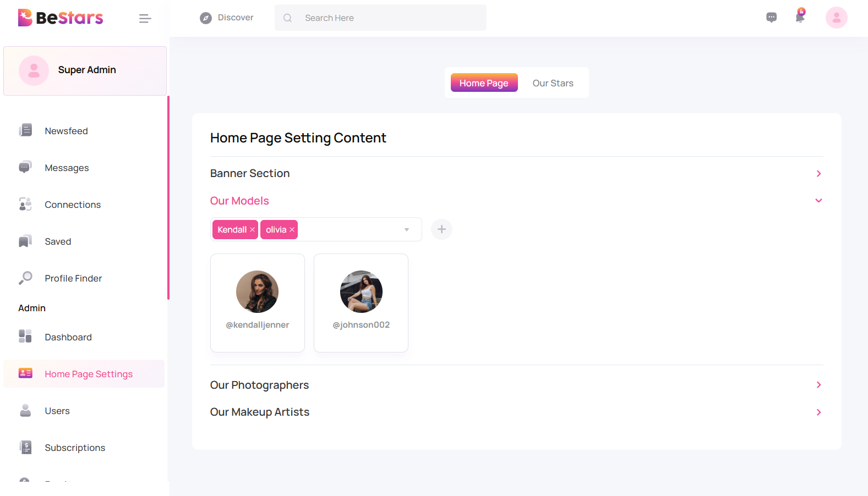Open the Users management page
868x496 pixels.
57,411
